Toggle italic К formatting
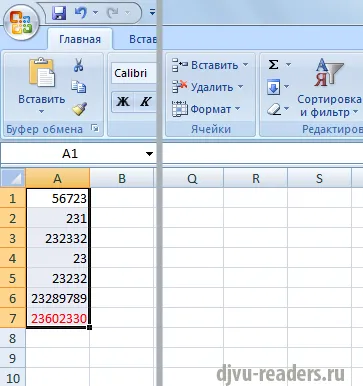 point(145,101)
